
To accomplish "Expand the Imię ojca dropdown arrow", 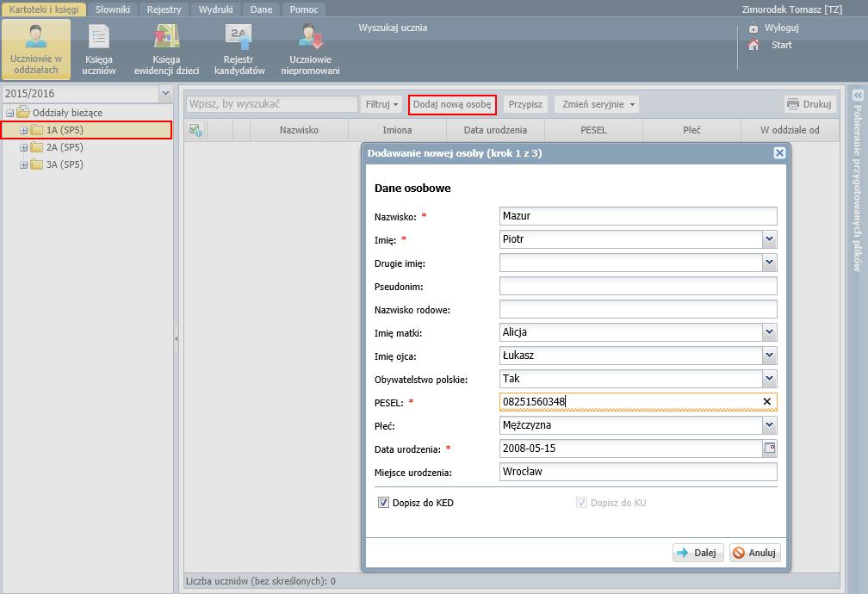I will point(770,356).
